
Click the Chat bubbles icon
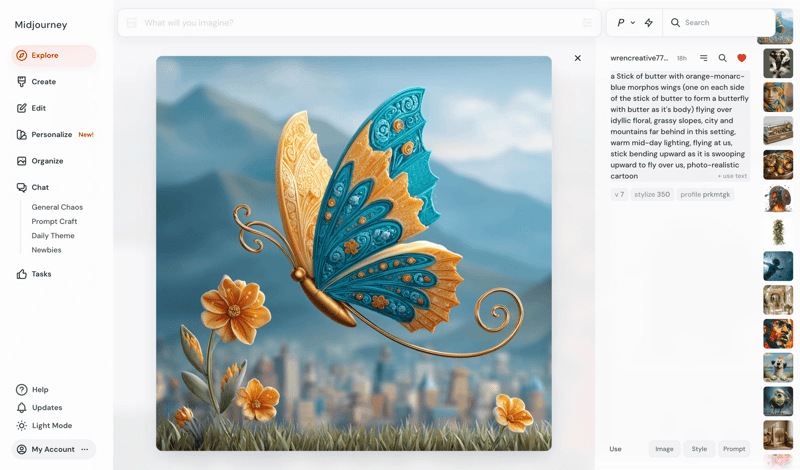click(21, 187)
